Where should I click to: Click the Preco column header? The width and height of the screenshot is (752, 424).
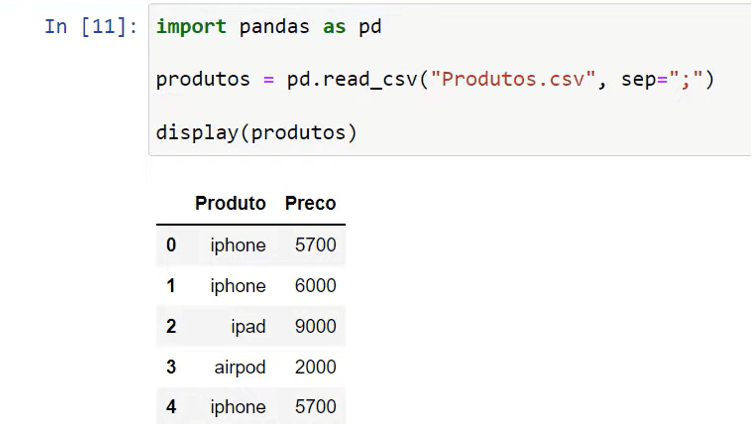310,203
